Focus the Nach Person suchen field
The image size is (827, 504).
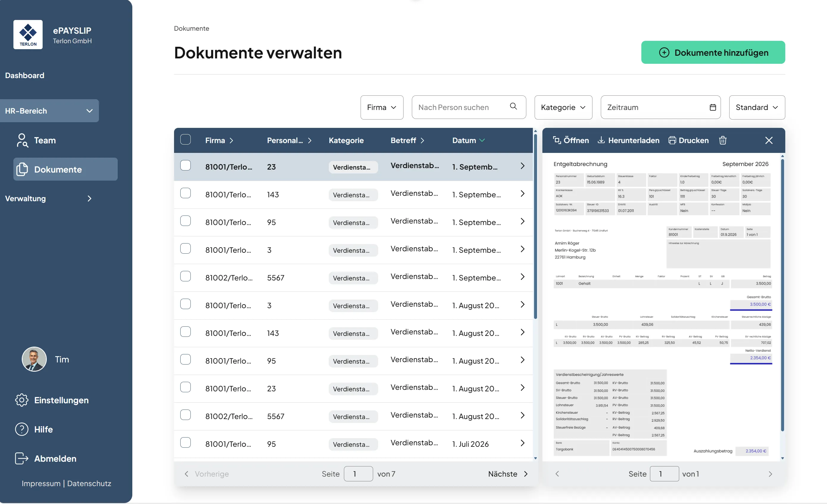[468, 108]
